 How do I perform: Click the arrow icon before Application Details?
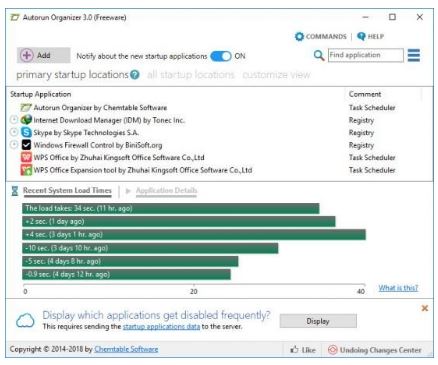point(128,191)
